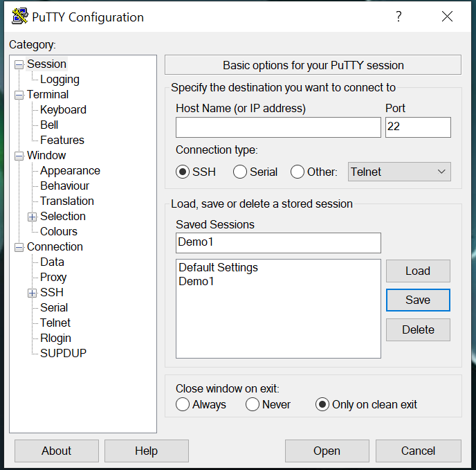
Task: Click the Save session button
Action: click(x=418, y=300)
